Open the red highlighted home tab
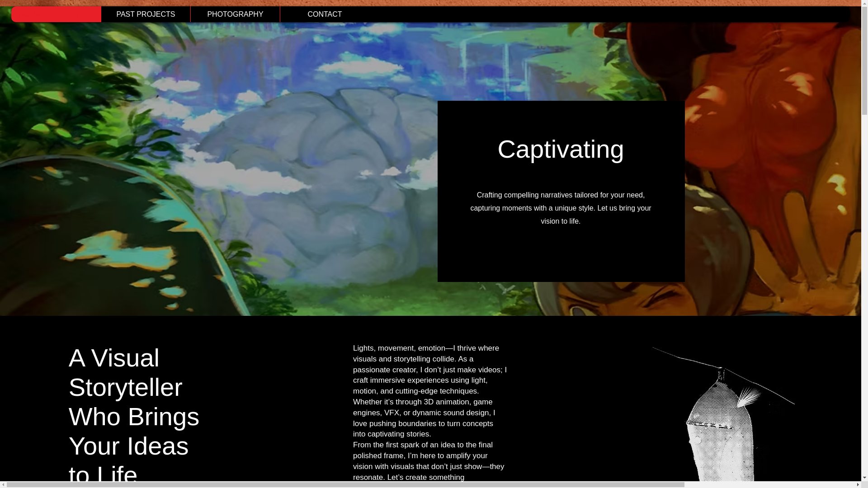Viewport: 868px width, 488px height. tap(56, 14)
